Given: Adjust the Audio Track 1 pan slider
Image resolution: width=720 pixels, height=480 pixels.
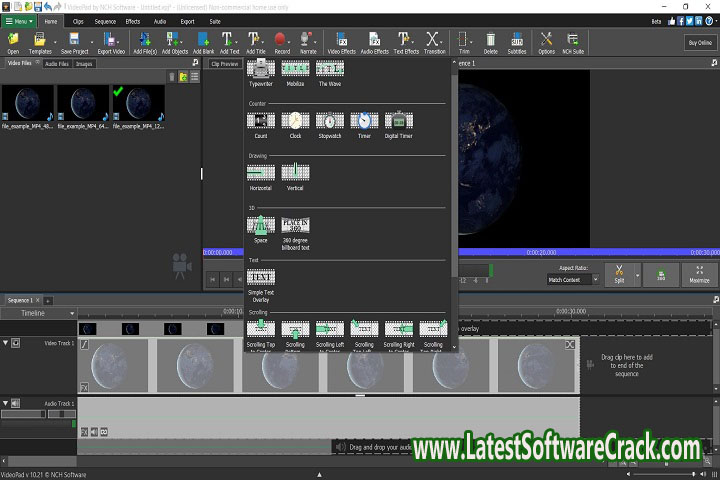Looking at the screenshot, I should [62, 414].
